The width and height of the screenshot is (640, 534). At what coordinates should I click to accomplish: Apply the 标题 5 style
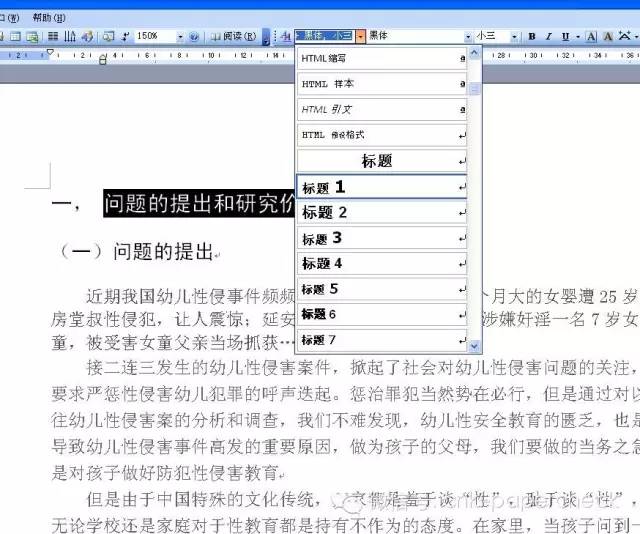click(382, 289)
